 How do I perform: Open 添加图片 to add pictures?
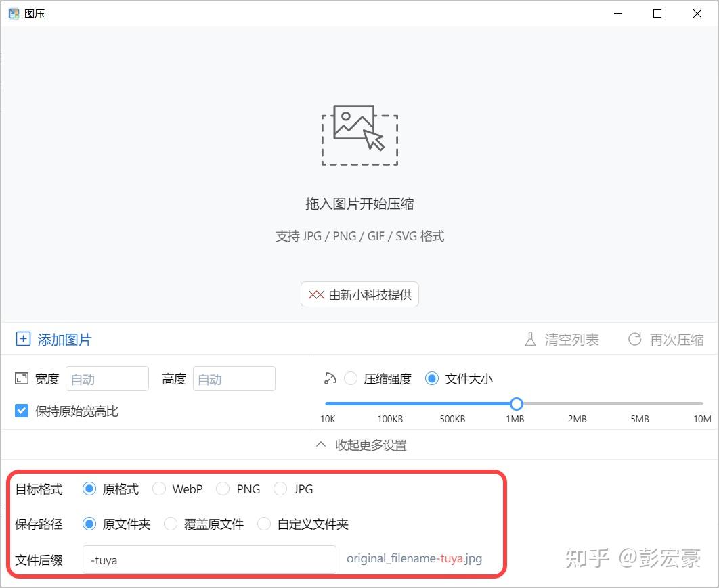62,339
